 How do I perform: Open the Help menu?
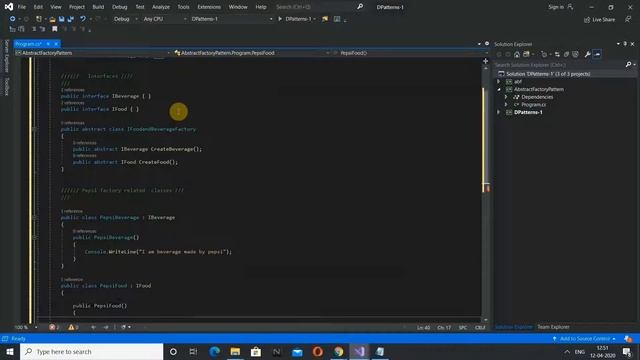[261, 7]
